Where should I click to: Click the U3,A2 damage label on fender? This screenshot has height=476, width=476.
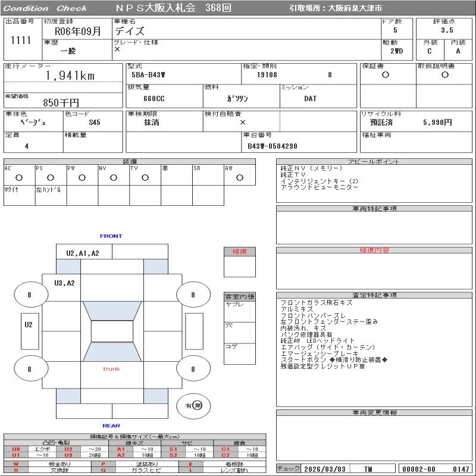point(64,283)
